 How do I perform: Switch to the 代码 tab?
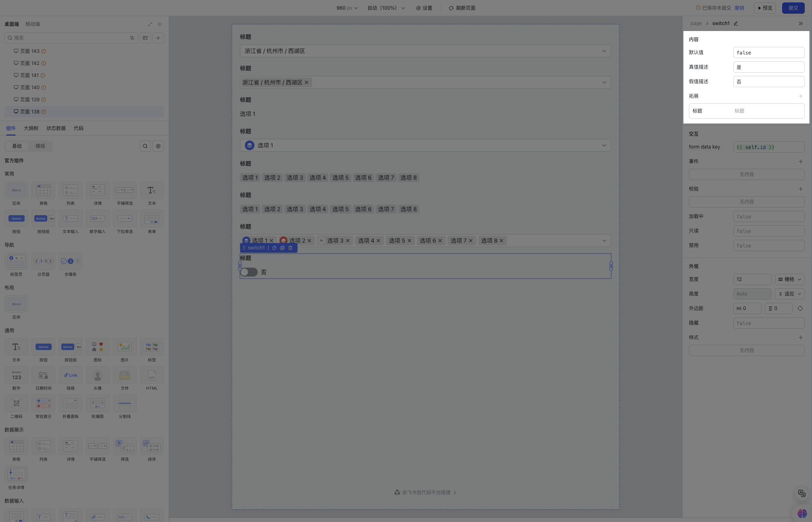click(79, 128)
